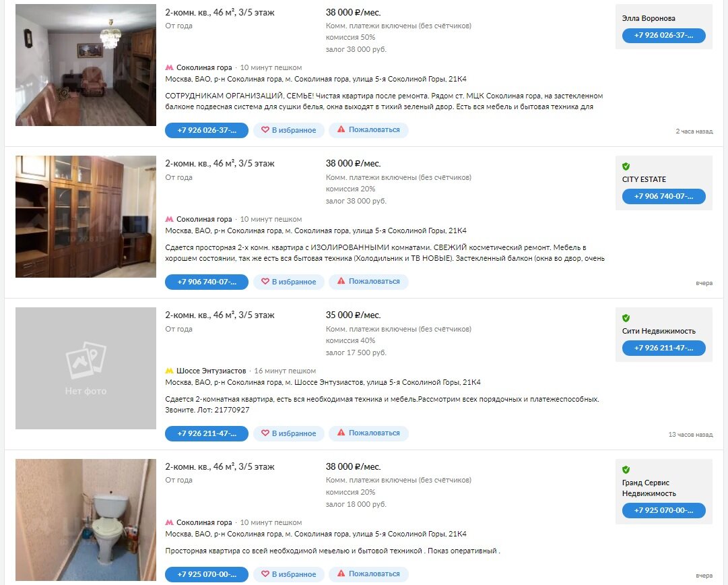Show phone +7 926 026-37 under first listing

(x=207, y=130)
